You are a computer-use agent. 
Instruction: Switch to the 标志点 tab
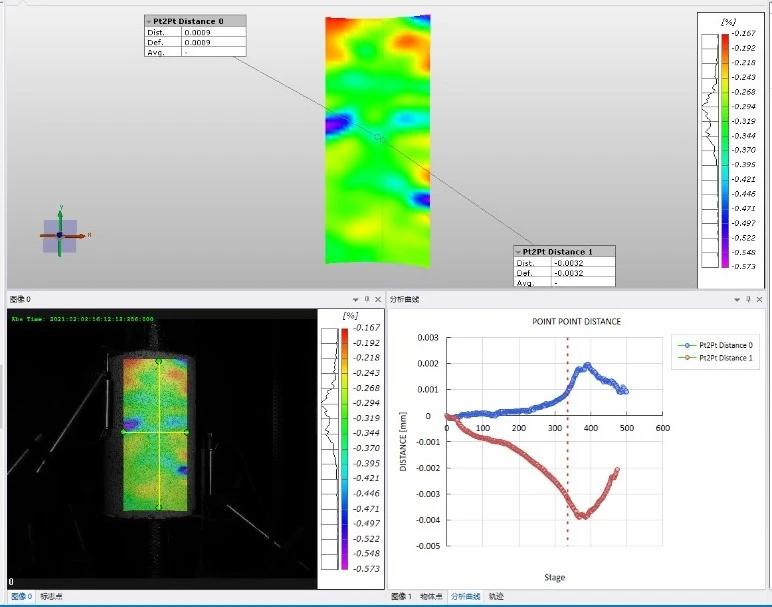pyautogui.click(x=51, y=597)
